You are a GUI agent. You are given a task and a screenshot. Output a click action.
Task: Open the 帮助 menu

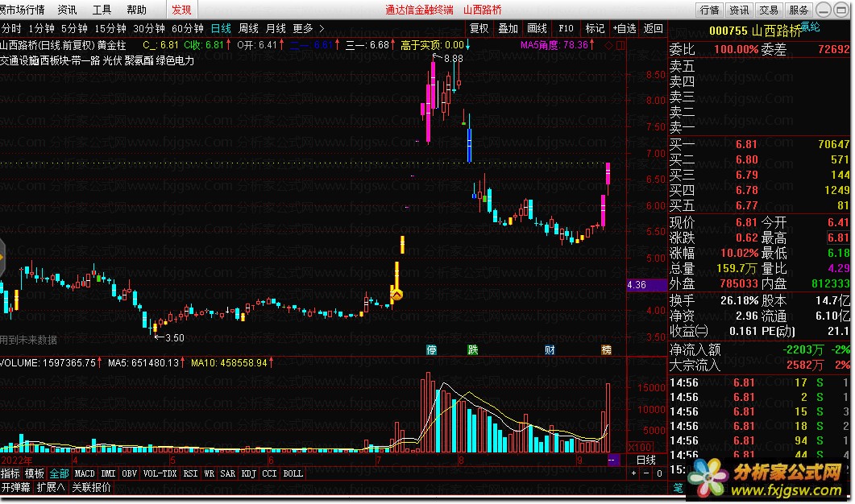pyautogui.click(x=136, y=10)
